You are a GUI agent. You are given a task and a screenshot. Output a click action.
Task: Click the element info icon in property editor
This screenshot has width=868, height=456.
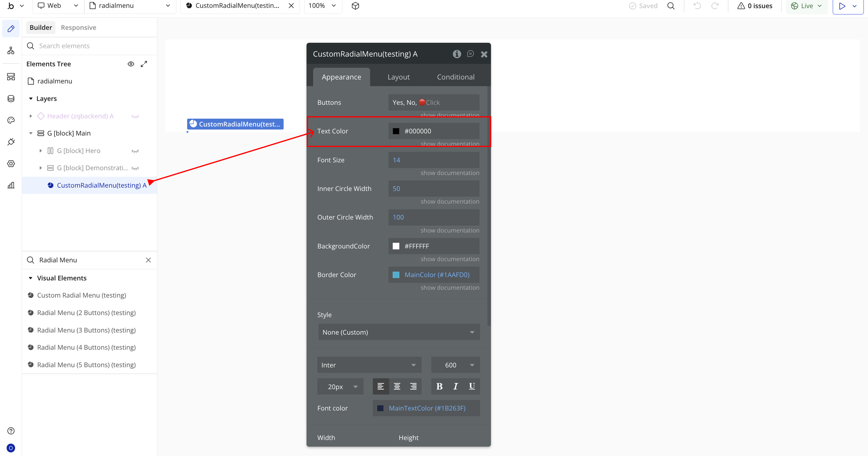pyautogui.click(x=457, y=54)
